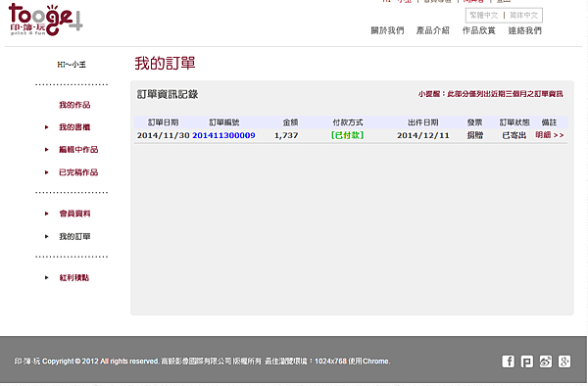Click the amount 1,737
This screenshot has width=588, height=386.
(x=286, y=135)
